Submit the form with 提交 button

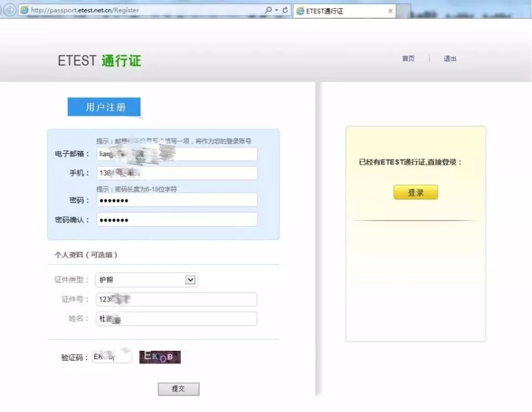tap(179, 389)
